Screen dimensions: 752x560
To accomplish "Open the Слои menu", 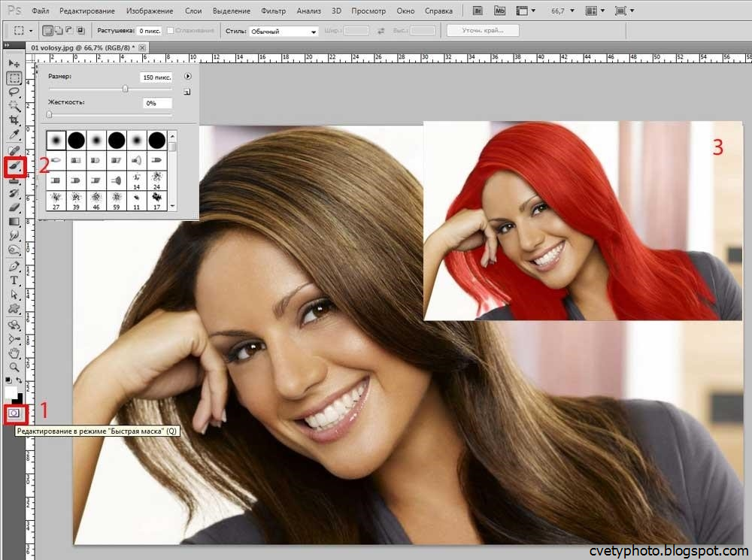I will pos(193,11).
